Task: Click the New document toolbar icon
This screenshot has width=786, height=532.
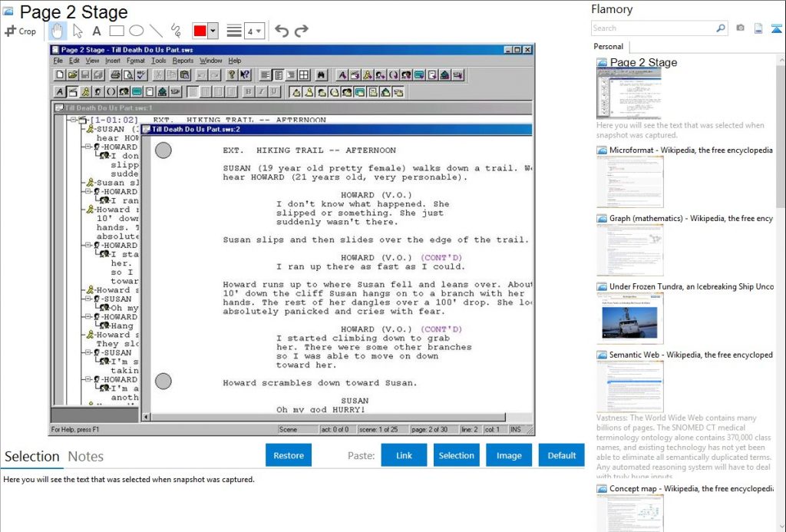Action: coord(60,75)
